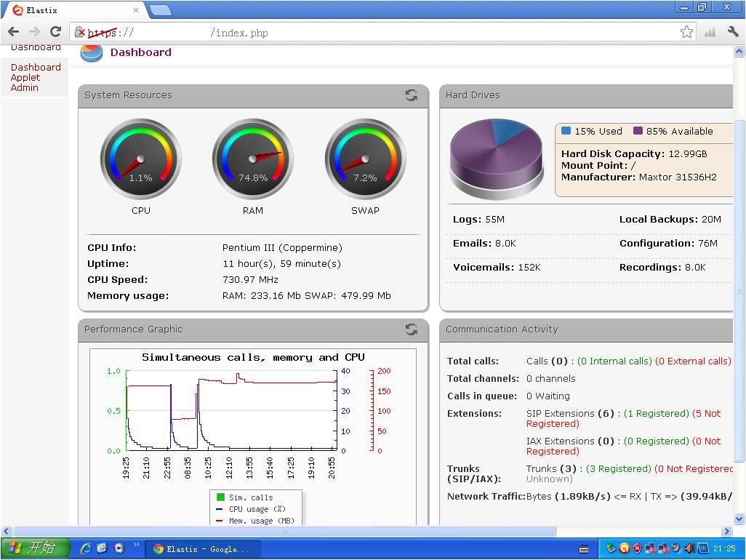This screenshot has height=560, width=746.
Task: Click the Voicemails: 152K entry
Action: (x=497, y=268)
